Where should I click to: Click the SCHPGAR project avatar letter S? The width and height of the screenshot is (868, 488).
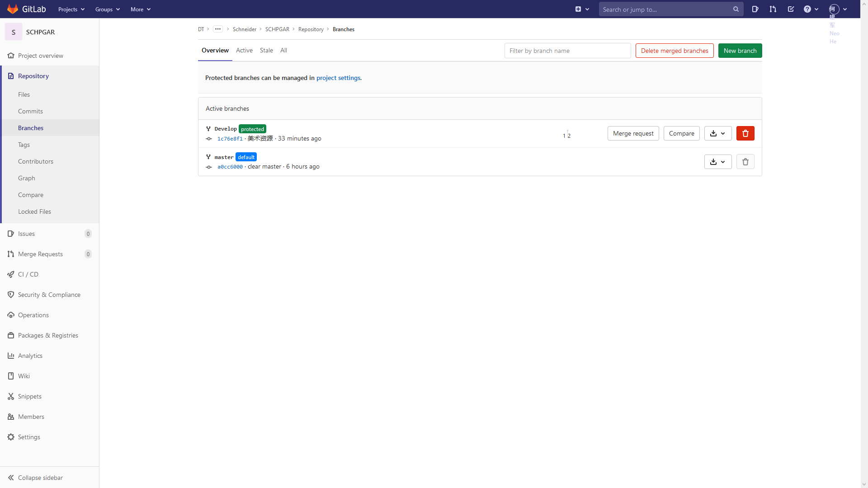coord(14,32)
